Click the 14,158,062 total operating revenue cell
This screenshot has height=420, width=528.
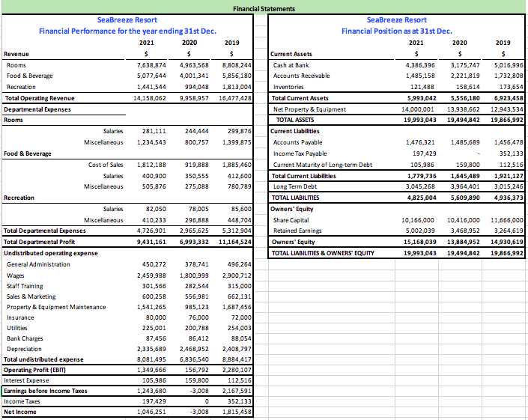(x=150, y=98)
